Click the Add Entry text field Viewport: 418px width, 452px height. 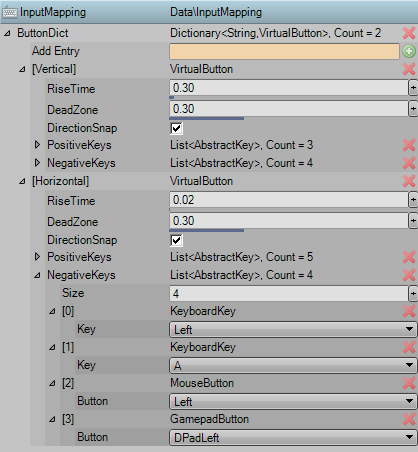click(x=284, y=51)
